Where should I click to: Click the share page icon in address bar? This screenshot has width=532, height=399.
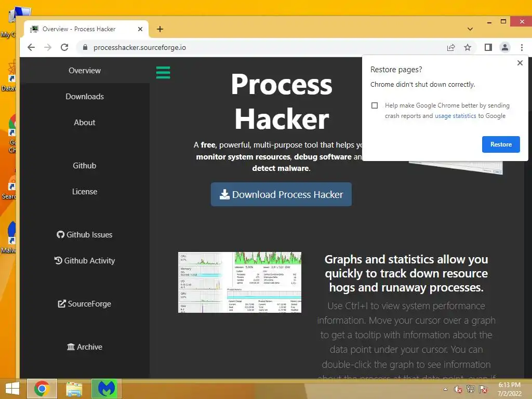click(x=451, y=47)
